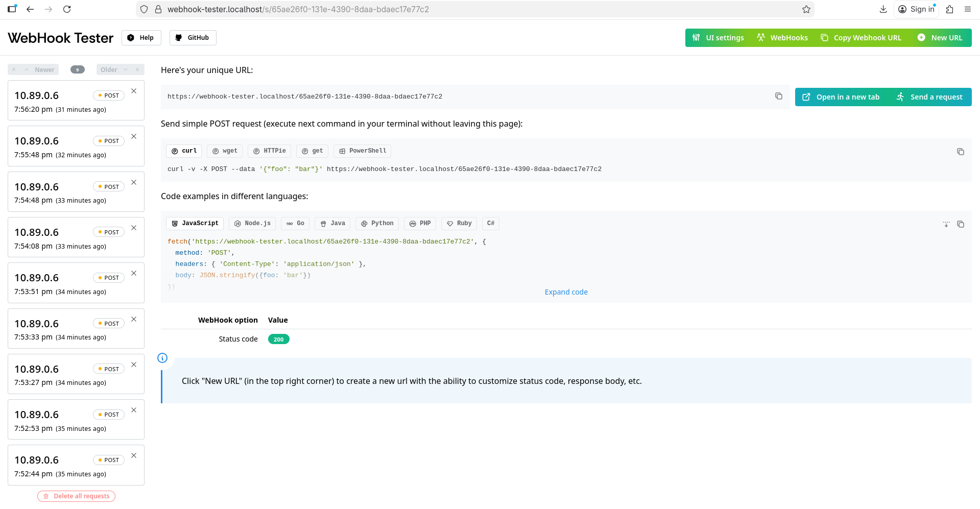
Task: Close the request received at 7:53:51 pm
Action: point(134,273)
